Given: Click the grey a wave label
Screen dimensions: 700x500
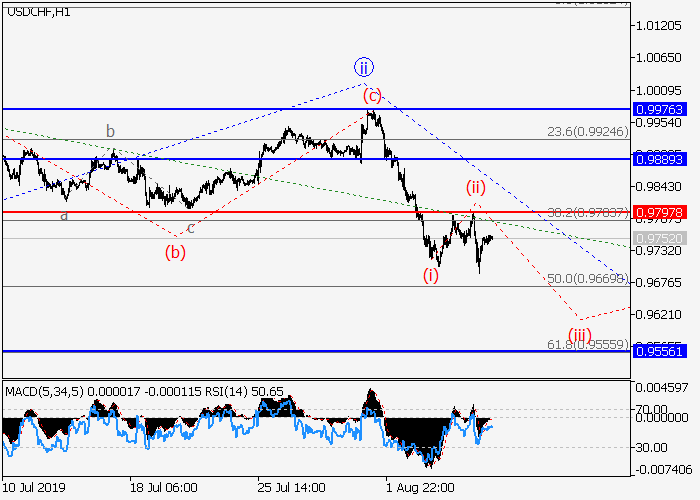Looking at the screenshot, I should 64,215.
